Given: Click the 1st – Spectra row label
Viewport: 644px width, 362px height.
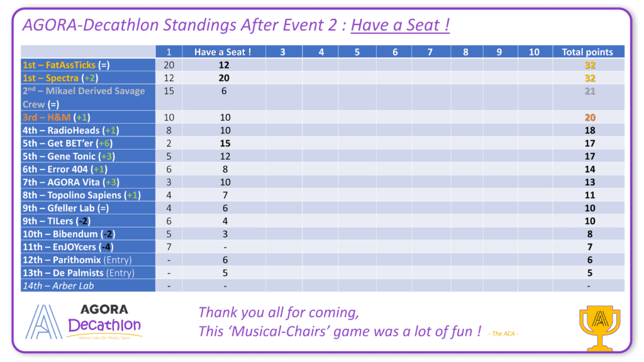Looking at the screenshot, I should coord(88,78).
